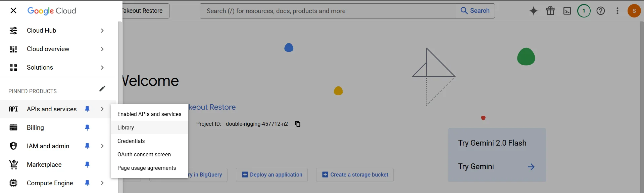Open the help question mark icon
Viewport: 644px width, 193px height.
pyautogui.click(x=601, y=11)
